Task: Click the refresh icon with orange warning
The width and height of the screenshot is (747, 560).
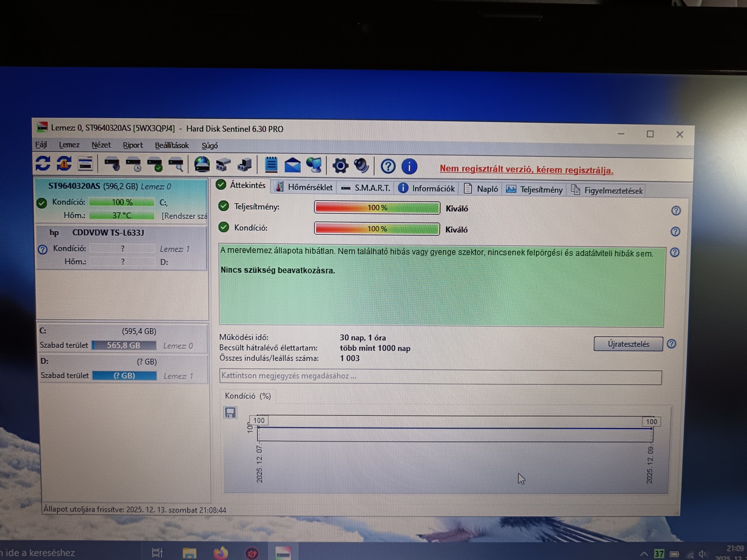Action: (64, 163)
